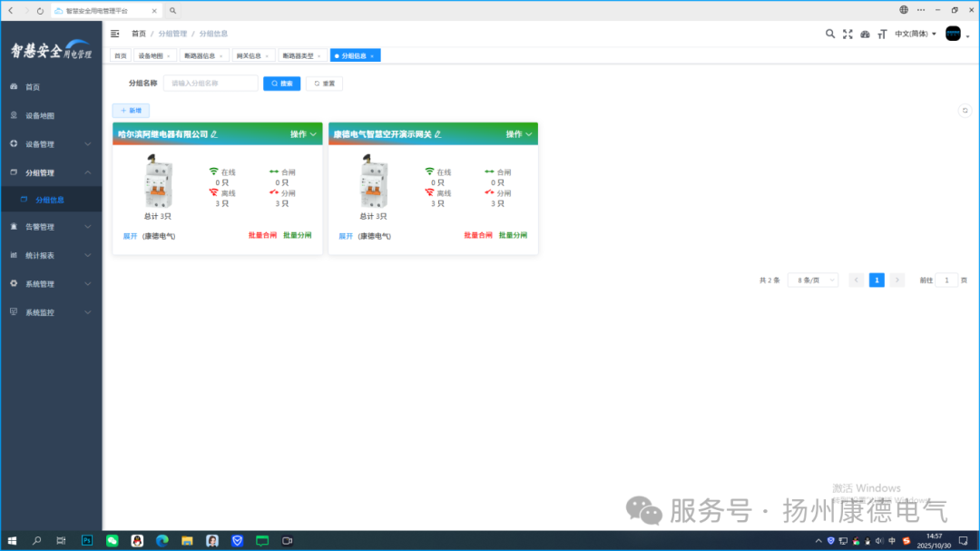This screenshot has height=551, width=980.
Task: Click the 分组名称 input field
Action: point(210,83)
